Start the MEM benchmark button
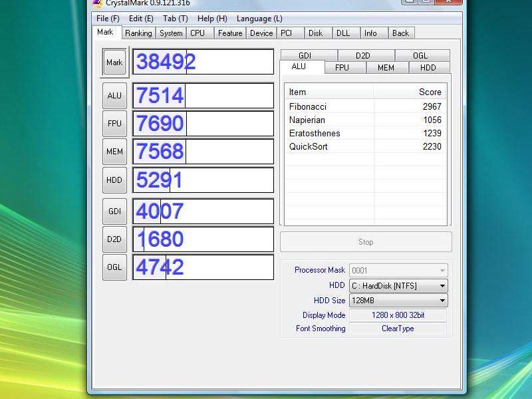The image size is (532, 399). click(114, 152)
